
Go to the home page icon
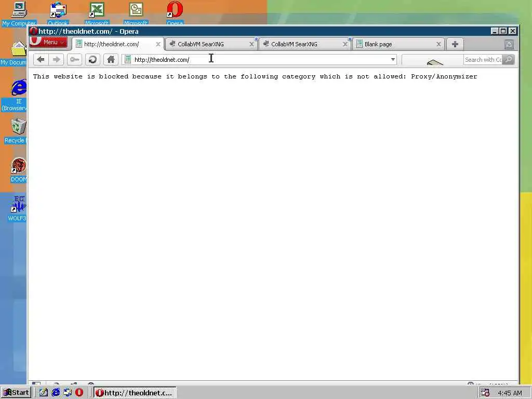pyautogui.click(x=111, y=60)
